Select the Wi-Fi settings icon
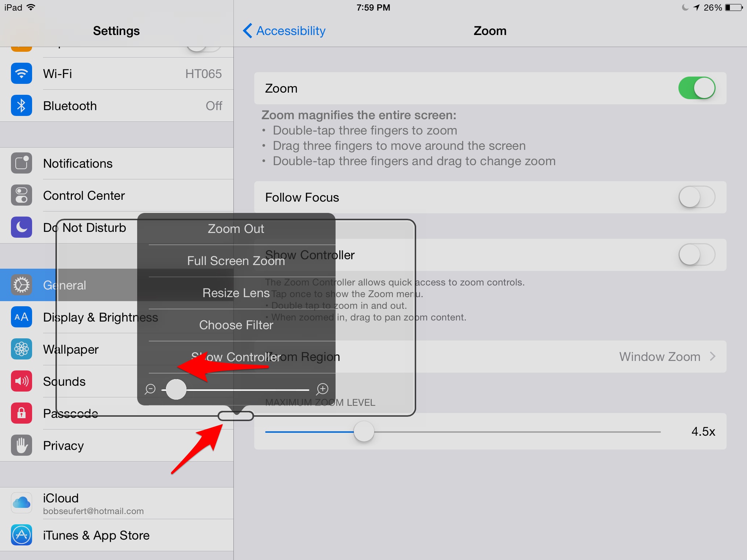Image resolution: width=747 pixels, height=560 pixels. 21,73
